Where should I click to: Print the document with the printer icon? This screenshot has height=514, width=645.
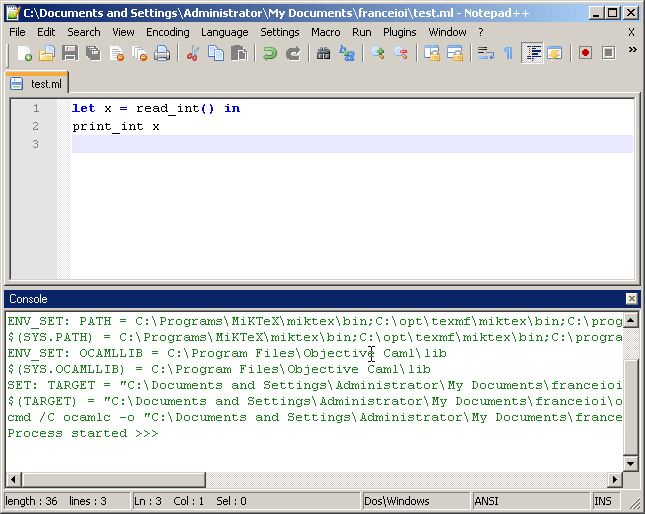click(x=162, y=53)
